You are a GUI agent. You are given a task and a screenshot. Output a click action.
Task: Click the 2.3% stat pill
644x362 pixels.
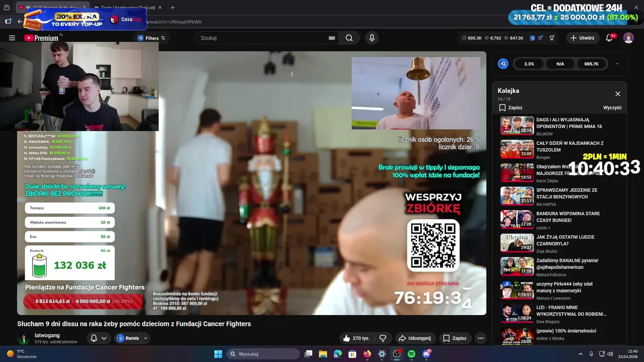[529, 64]
